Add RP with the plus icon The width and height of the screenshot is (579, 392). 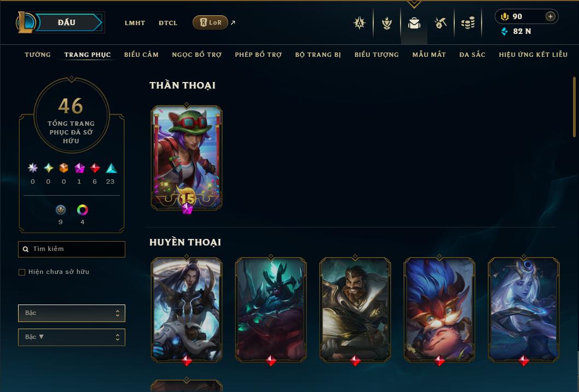tap(550, 16)
